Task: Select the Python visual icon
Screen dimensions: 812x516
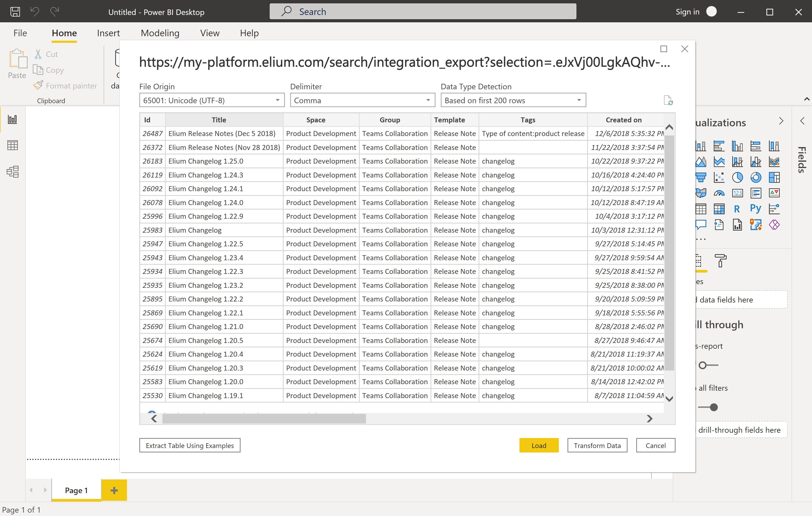Action: tap(756, 209)
